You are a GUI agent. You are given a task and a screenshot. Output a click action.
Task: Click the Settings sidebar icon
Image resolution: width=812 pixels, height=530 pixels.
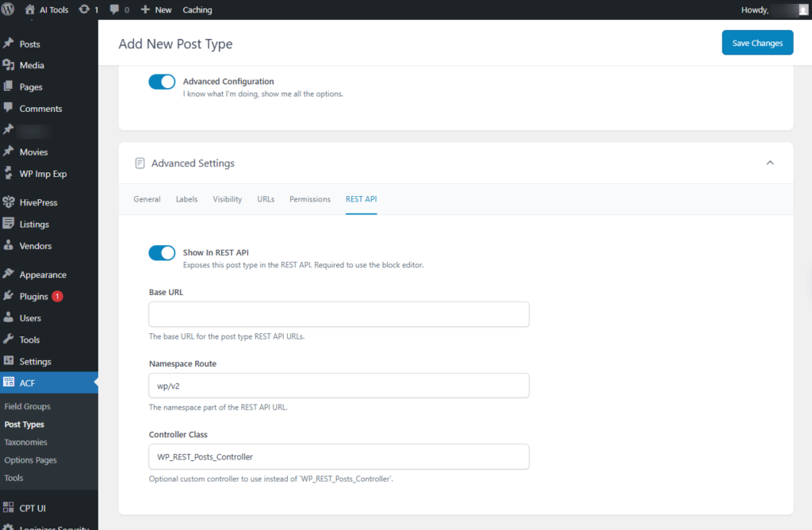click(9, 361)
